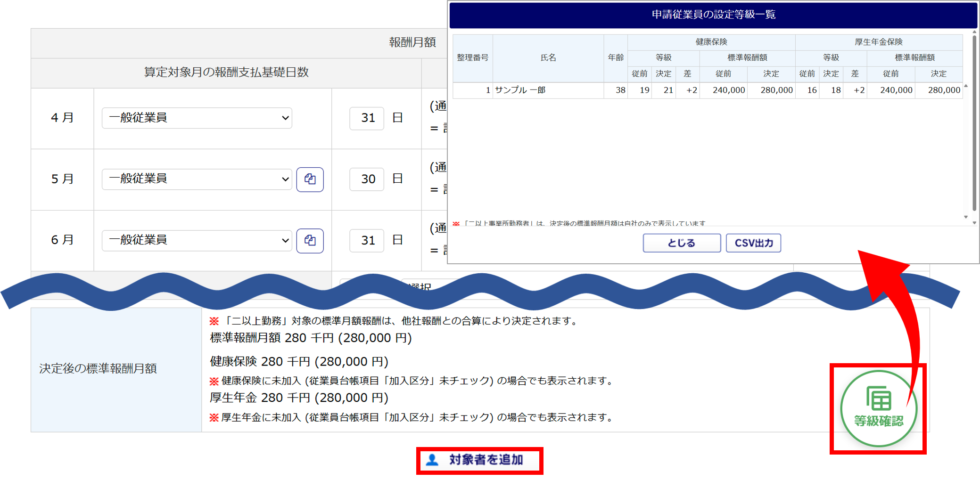980x488 pixels.
Task: Click the dialog's outer vertical scrollbar thumb
Action: tap(974, 122)
